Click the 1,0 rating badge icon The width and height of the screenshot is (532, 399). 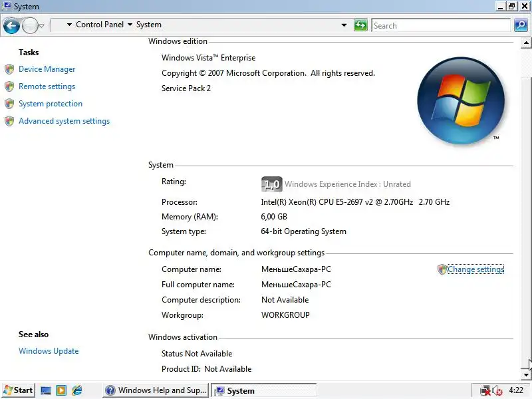[272, 184]
